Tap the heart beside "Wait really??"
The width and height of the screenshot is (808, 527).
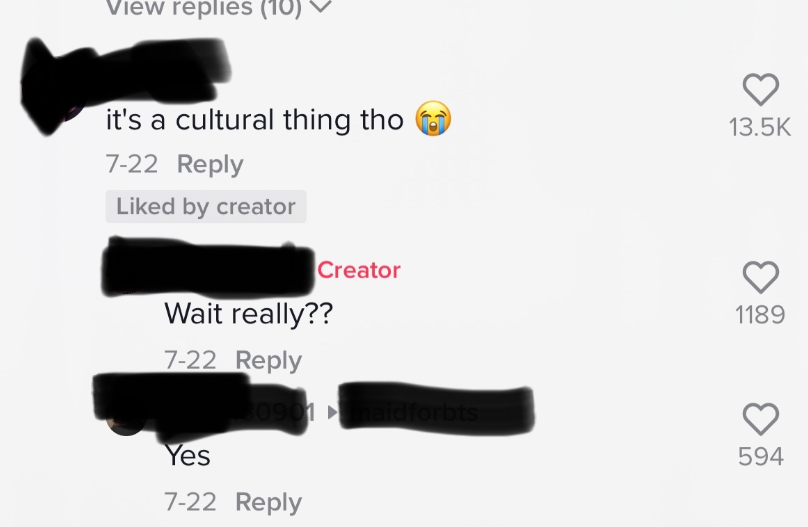pyautogui.click(x=761, y=277)
